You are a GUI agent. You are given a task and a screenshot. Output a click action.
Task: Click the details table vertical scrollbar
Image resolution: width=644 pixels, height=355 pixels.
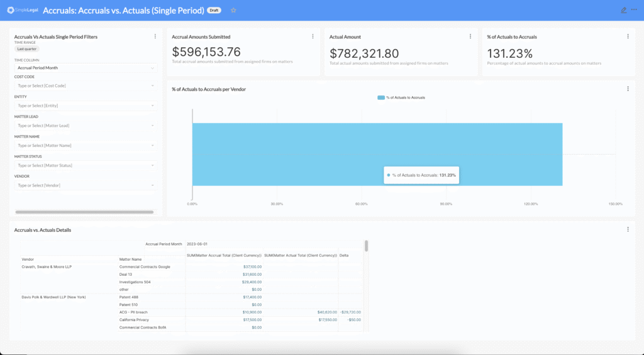pos(366,246)
